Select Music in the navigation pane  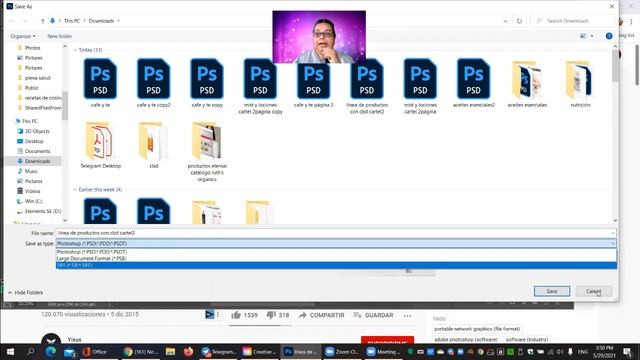tap(31, 171)
